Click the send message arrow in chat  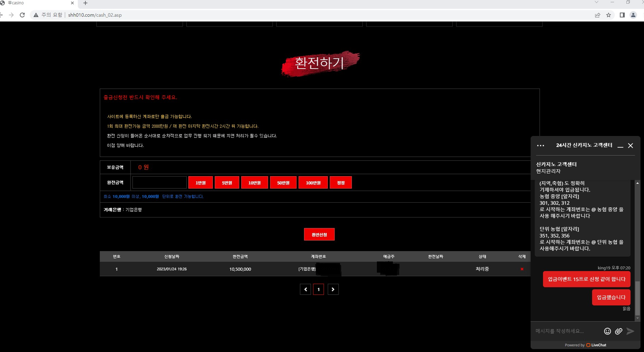[630, 331]
